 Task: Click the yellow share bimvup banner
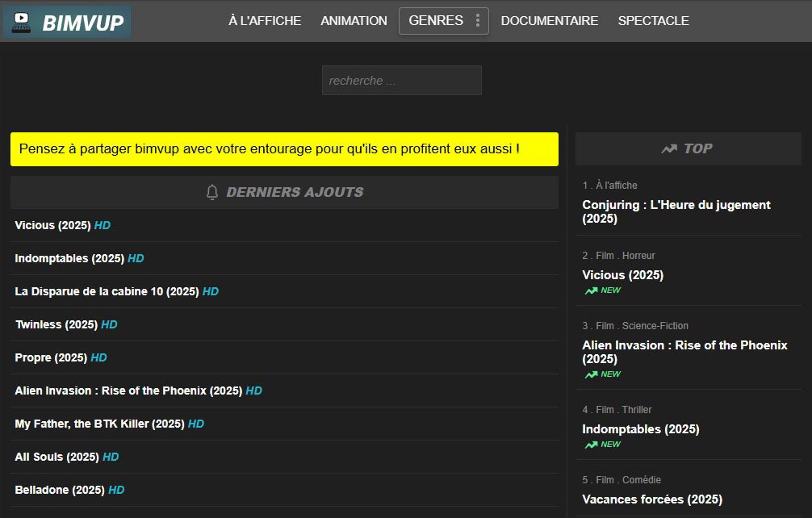[284, 149]
